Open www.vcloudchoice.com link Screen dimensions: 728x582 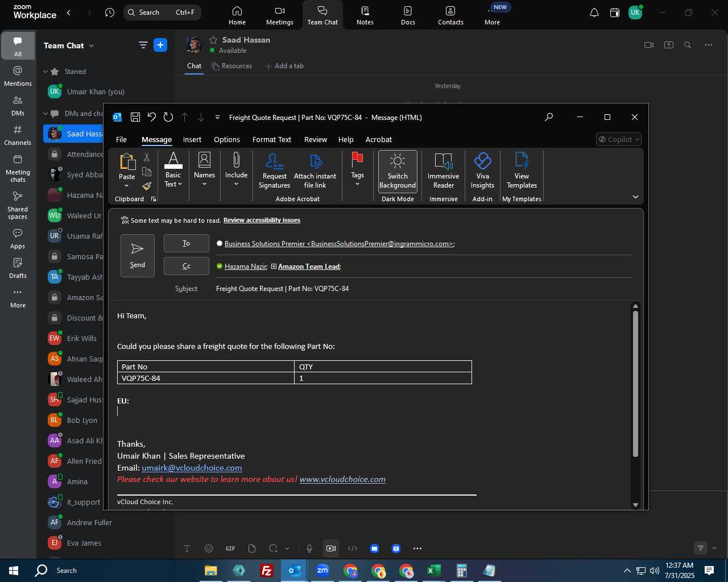[x=342, y=479]
